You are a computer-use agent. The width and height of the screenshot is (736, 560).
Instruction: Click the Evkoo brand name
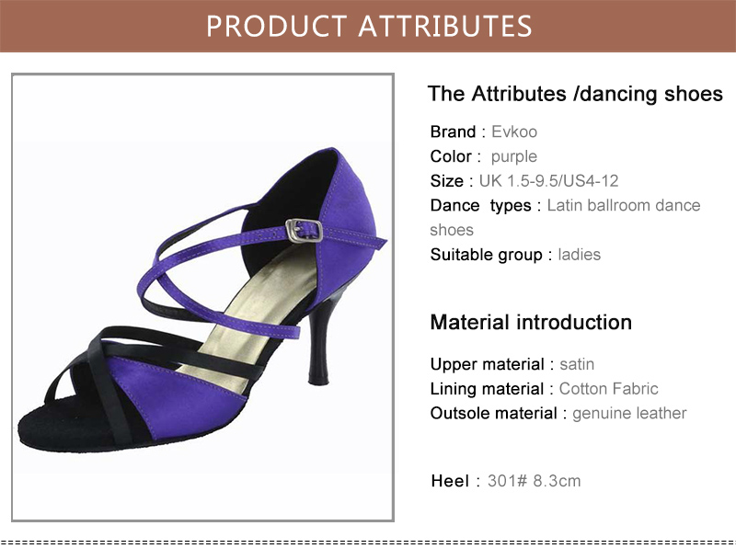pyautogui.click(x=515, y=131)
